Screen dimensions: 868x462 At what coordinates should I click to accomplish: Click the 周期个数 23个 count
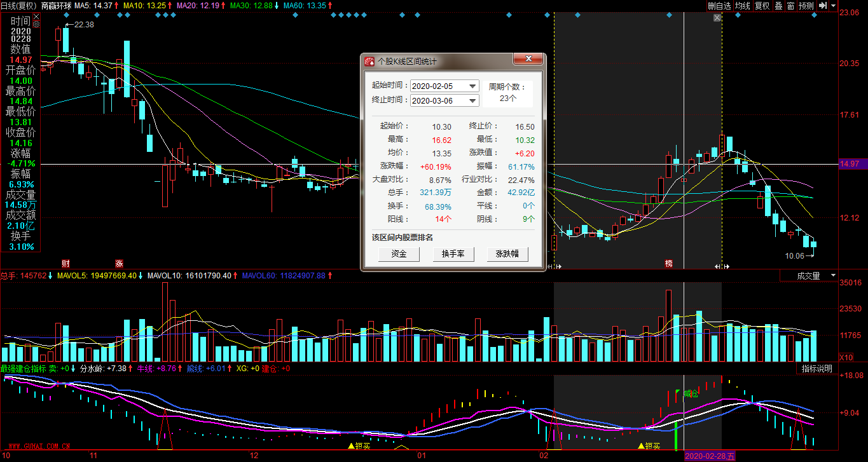(508, 99)
